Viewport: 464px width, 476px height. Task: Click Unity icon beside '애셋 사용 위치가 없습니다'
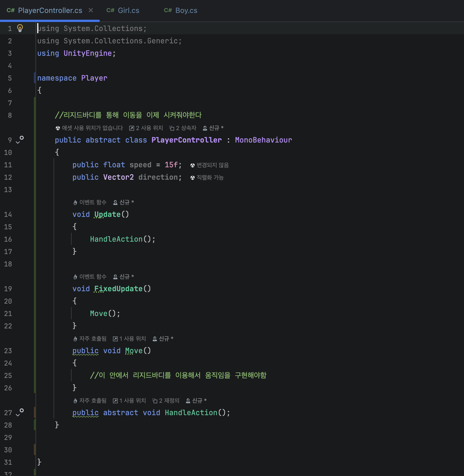58,128
